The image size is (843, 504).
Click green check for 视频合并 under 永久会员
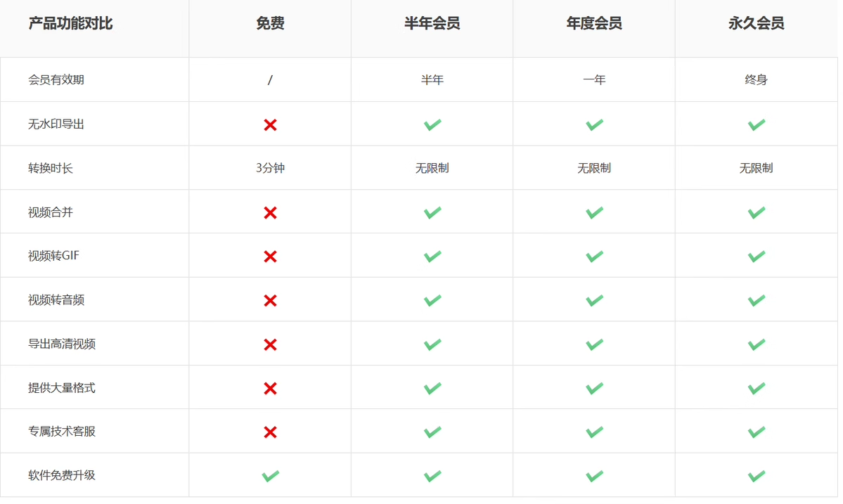click(x=757, y=212)
